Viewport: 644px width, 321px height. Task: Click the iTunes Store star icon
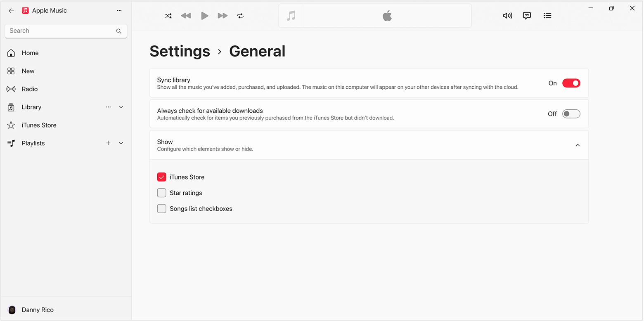coord(11,125)
